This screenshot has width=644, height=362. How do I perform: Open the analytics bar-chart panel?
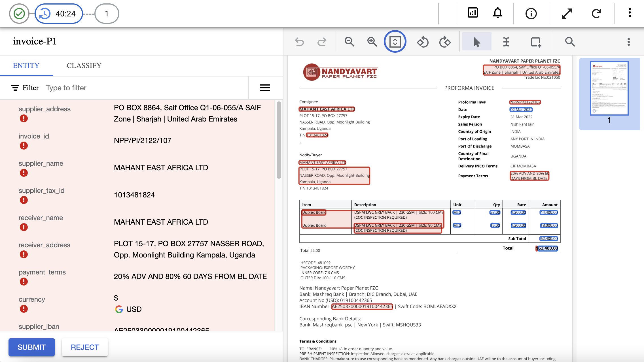pyautogui.click(x=473, y=13)
